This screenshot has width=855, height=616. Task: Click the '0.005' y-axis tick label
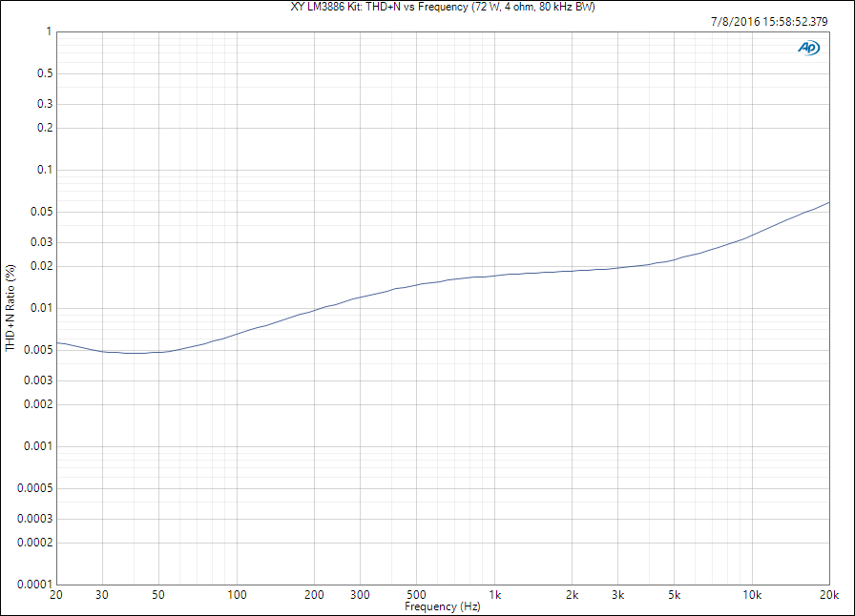coord(39,350)
